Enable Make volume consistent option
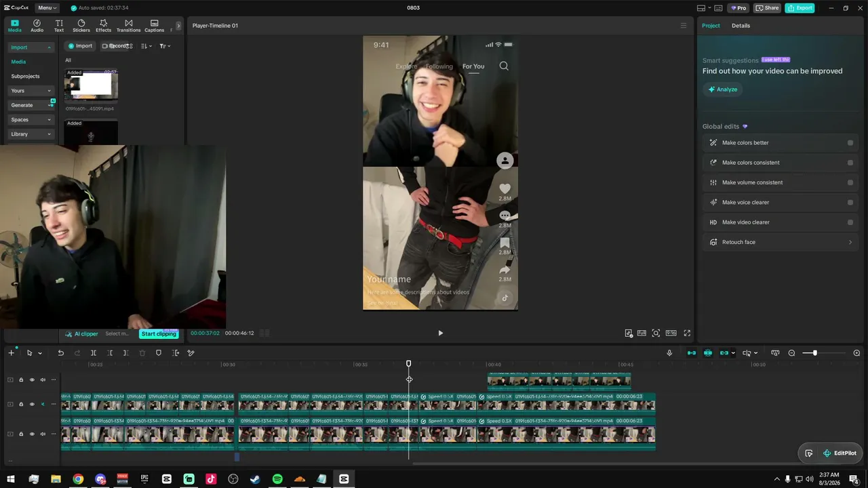The height and width of the screenshot is (488, 868). 850,182
